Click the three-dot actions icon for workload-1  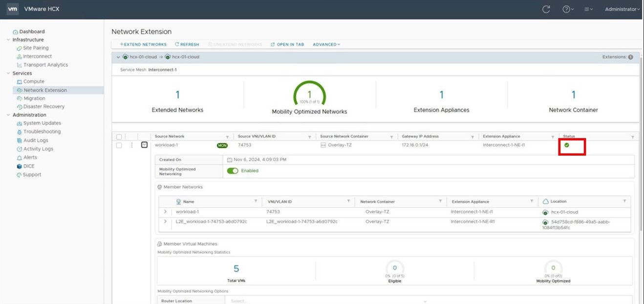click(131, 145)
